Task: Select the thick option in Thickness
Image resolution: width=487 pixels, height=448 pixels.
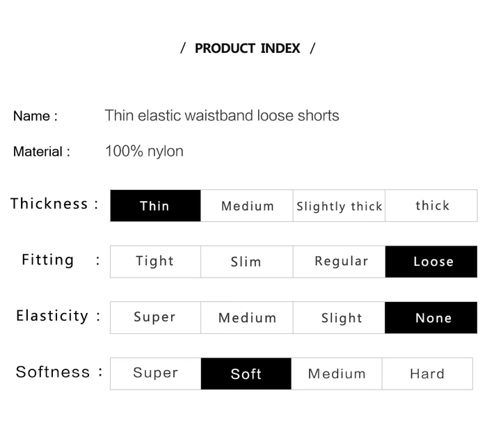Action: coord(431,205)
